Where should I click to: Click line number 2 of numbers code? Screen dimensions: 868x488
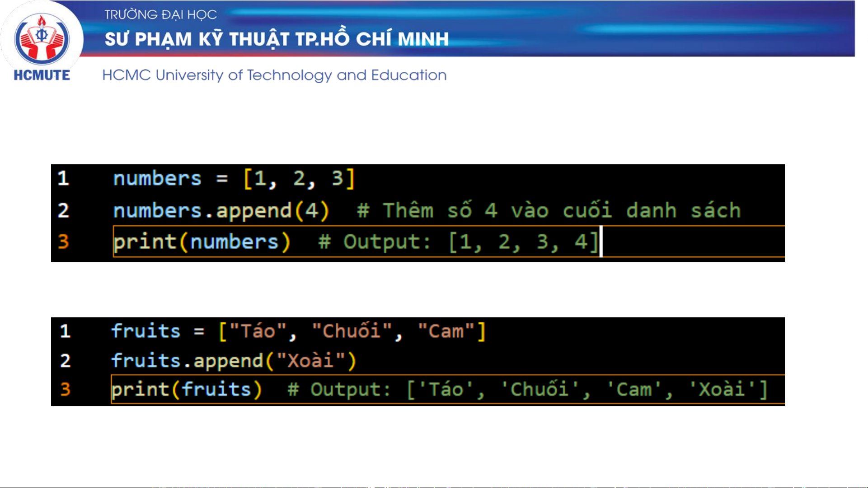63,210
